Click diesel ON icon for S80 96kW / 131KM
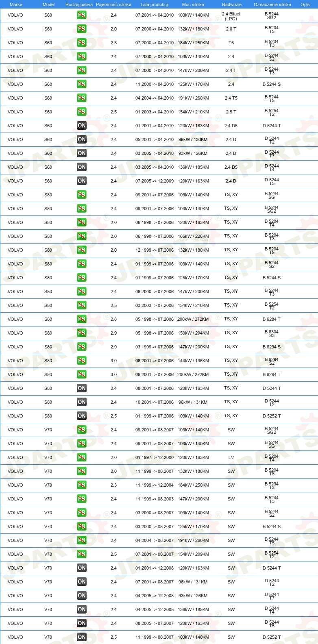Image resolution: width=318 pixels, height=644 pixels. pyautogui.click(x=82, y=402)
